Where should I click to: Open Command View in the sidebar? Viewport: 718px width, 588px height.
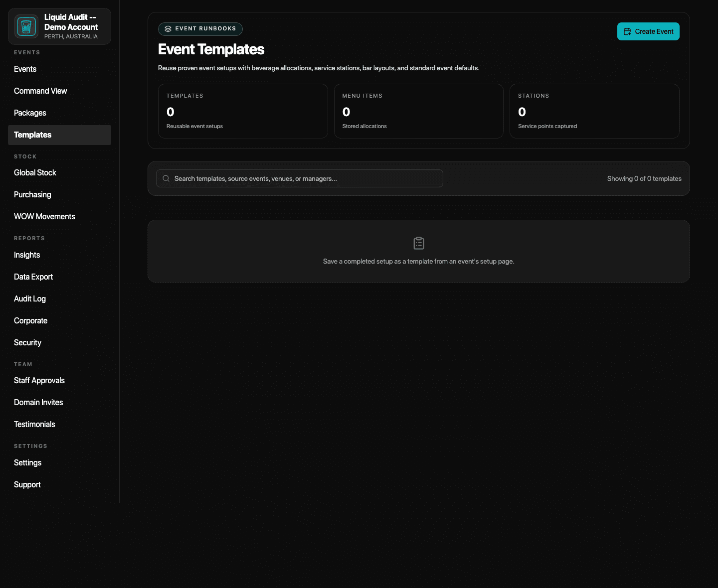coord(59,91)
